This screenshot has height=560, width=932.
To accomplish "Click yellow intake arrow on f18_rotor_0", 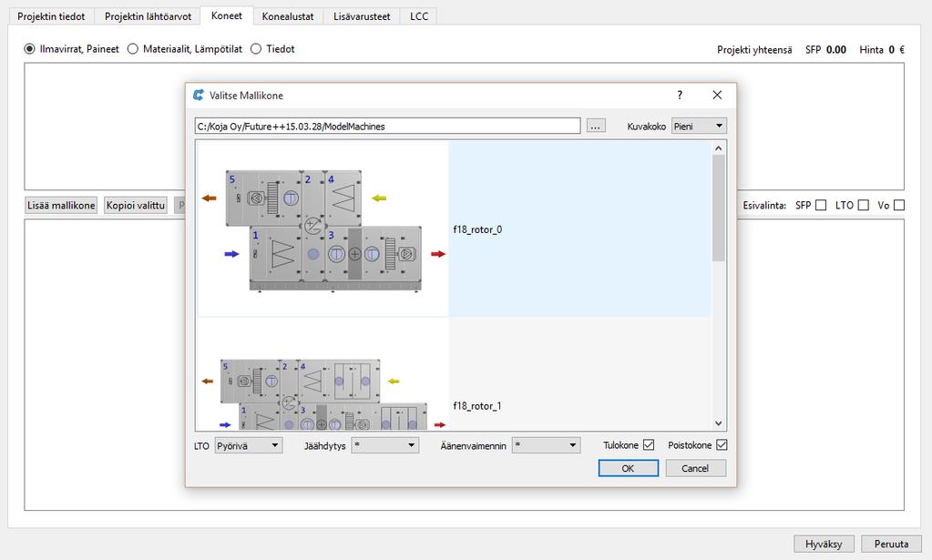I will point(379,199).
